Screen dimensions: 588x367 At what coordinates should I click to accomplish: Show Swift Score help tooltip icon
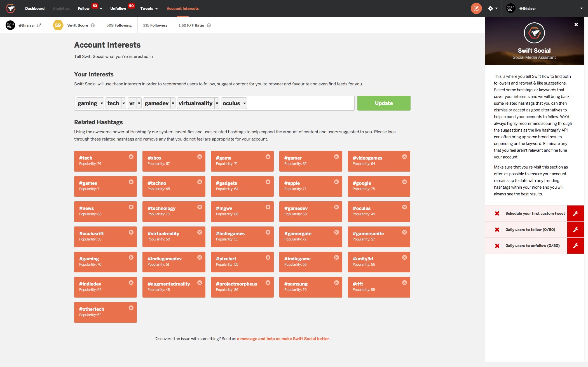(93, 25)
